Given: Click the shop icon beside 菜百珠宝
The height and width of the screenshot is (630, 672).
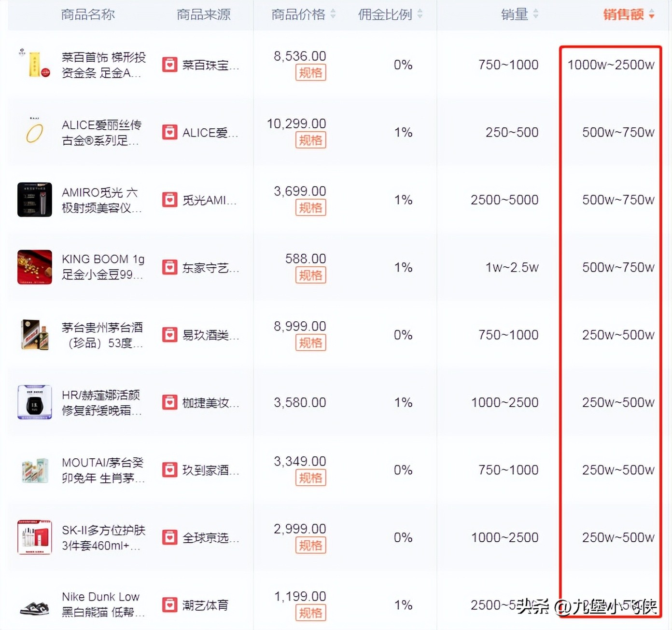Looking at the screenshot, I should pos(169,65).
